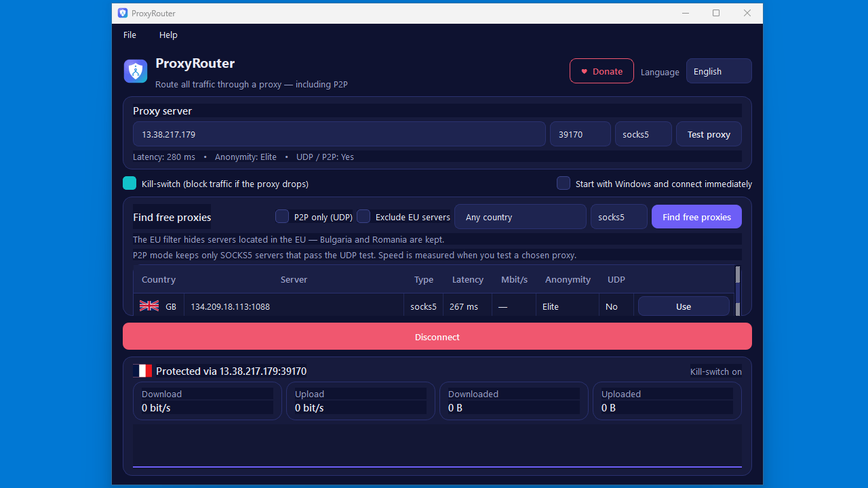Click the Mbit/s column header
This screenshot has width=868, height=488.
(x=514, y=279)
